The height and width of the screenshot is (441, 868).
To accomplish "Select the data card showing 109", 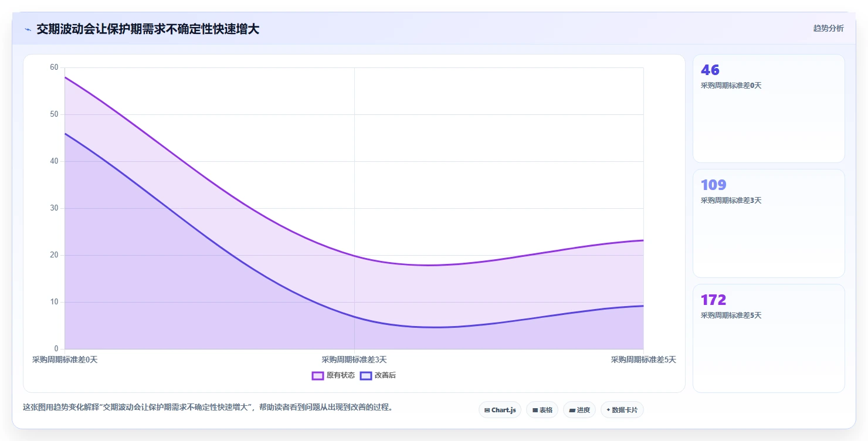I will pyautogui.click(x=769, y=223).
